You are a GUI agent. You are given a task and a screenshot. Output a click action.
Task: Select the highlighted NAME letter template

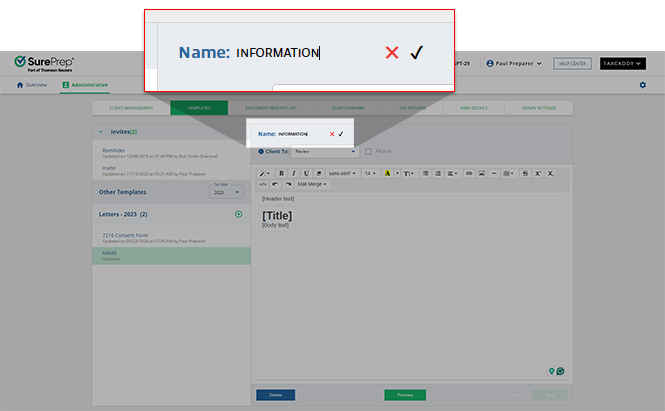point(171,256)
